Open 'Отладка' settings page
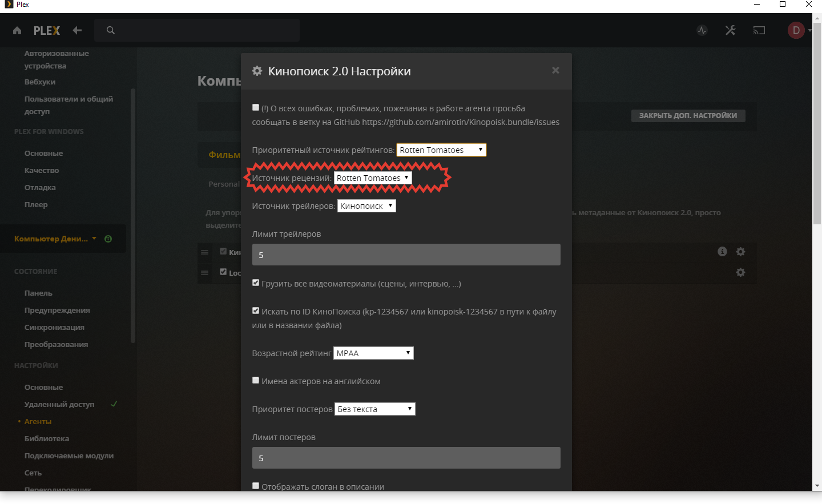This screenshot has width=822, height=504. tap(40, 187)
